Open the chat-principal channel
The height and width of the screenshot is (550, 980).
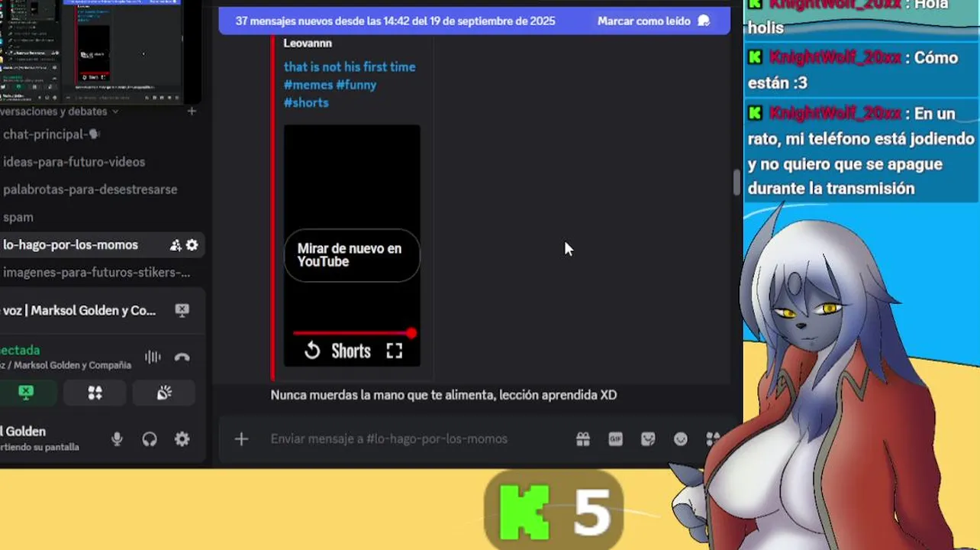click(50, 134)
